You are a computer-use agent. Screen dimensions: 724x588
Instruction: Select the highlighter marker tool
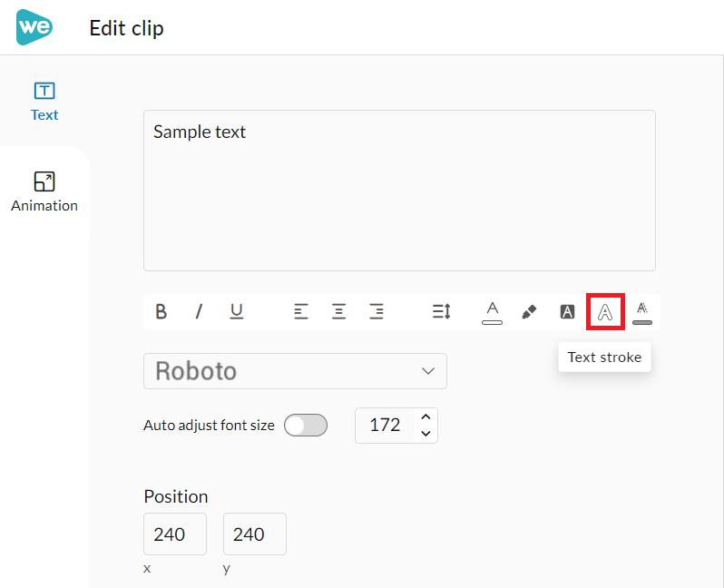[x=529, y=311]
